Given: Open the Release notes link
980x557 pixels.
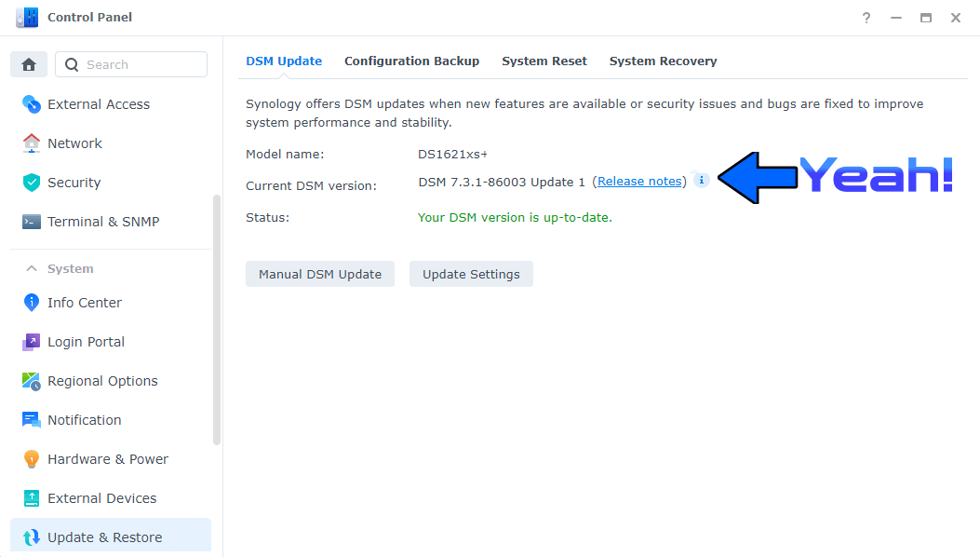Looking at the screenshot, I should tap(638, 181).
